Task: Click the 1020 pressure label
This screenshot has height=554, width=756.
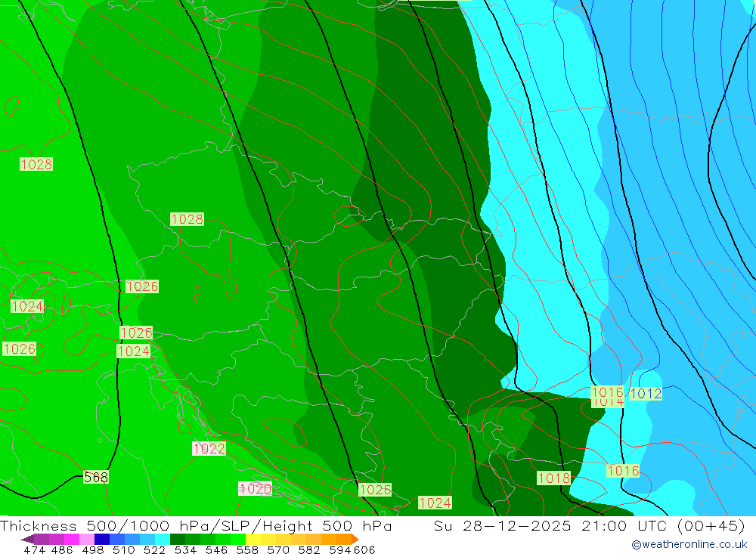Action: (x=255, y=488)
